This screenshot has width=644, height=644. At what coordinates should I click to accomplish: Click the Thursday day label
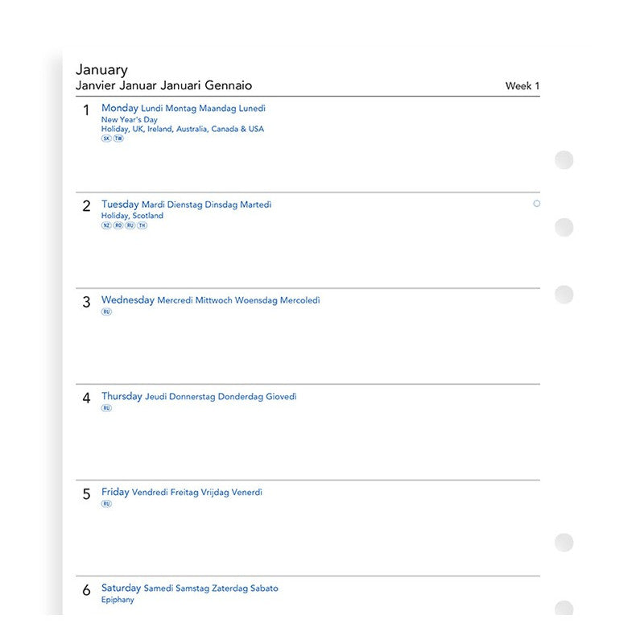click(122, 396)
